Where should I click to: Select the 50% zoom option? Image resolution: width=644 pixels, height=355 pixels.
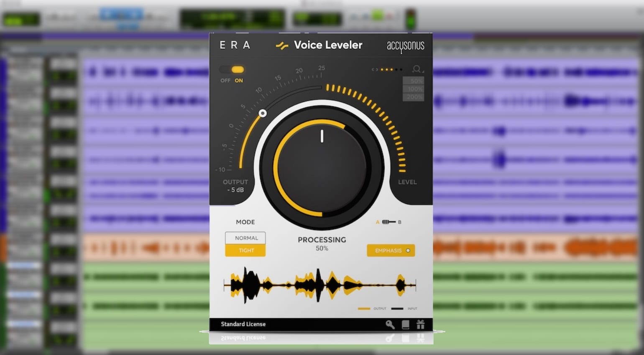point(414,81)
